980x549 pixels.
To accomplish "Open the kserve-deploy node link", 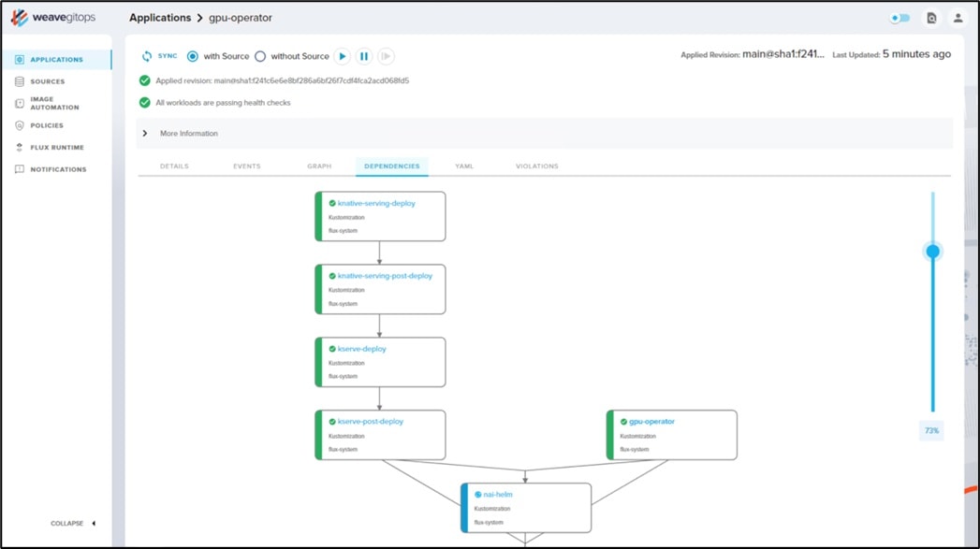I will tap(362, 349).
